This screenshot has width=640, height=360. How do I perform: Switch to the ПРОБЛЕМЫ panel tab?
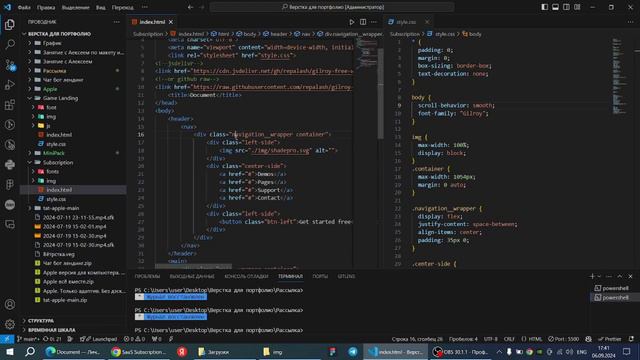coord(147,276)
